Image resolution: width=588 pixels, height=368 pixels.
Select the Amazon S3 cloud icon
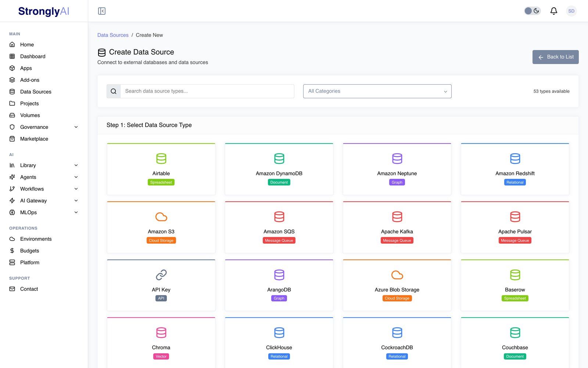[161, 217]
